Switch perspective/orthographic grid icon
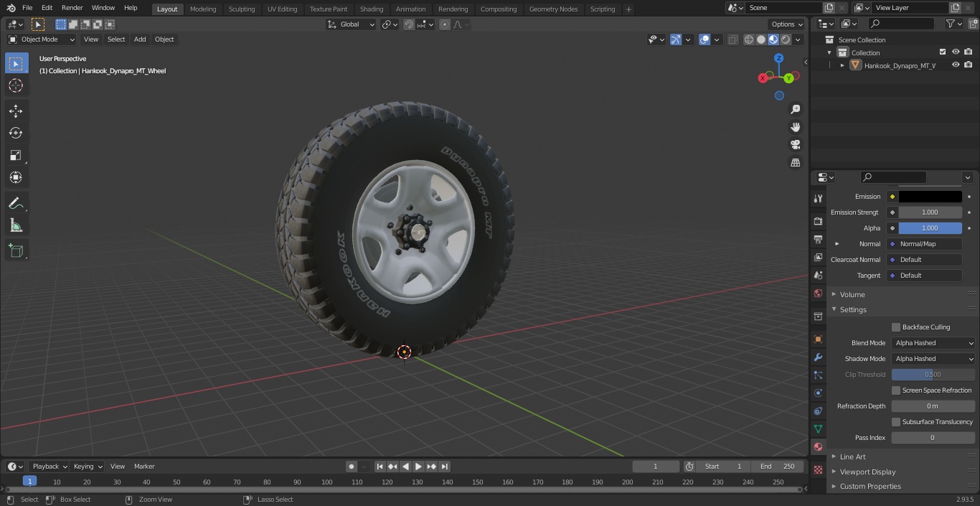Image resolution: width=980 pixels, height=506 pixels. tap(795, 163)
